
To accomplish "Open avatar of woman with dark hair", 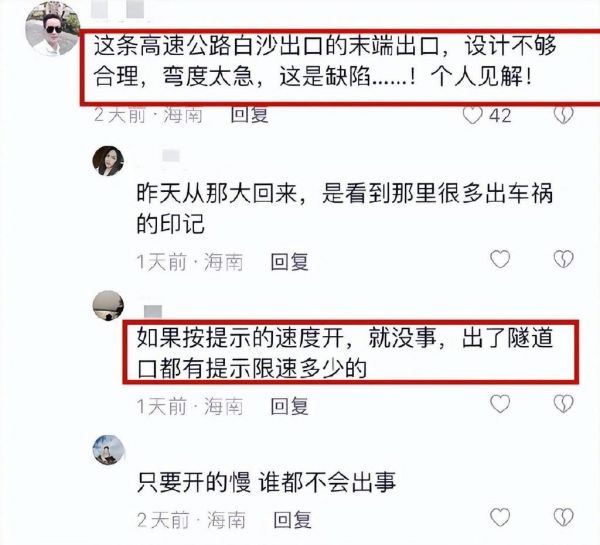I will coord(108,161).
